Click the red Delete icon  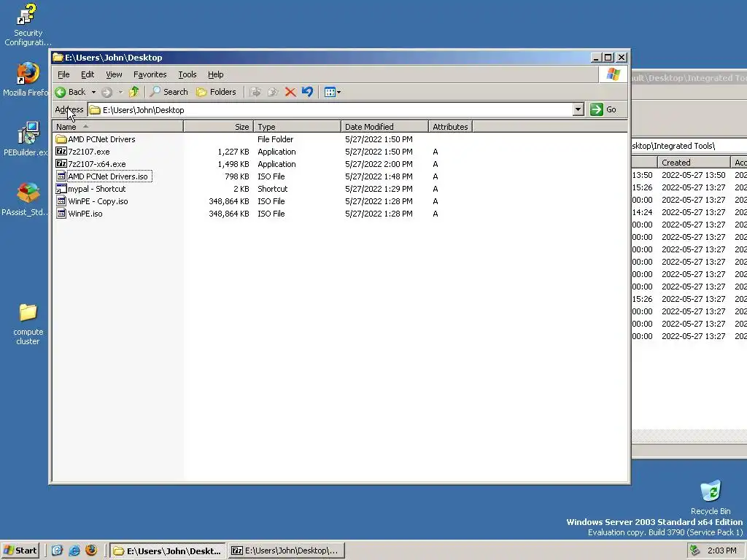(290, 92)
